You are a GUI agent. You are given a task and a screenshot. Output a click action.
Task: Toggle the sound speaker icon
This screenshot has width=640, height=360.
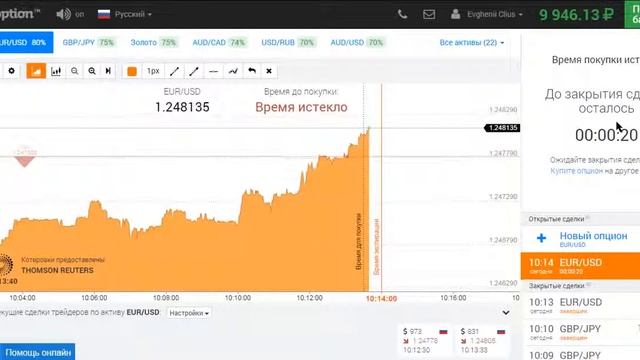[x=63, y=14]
